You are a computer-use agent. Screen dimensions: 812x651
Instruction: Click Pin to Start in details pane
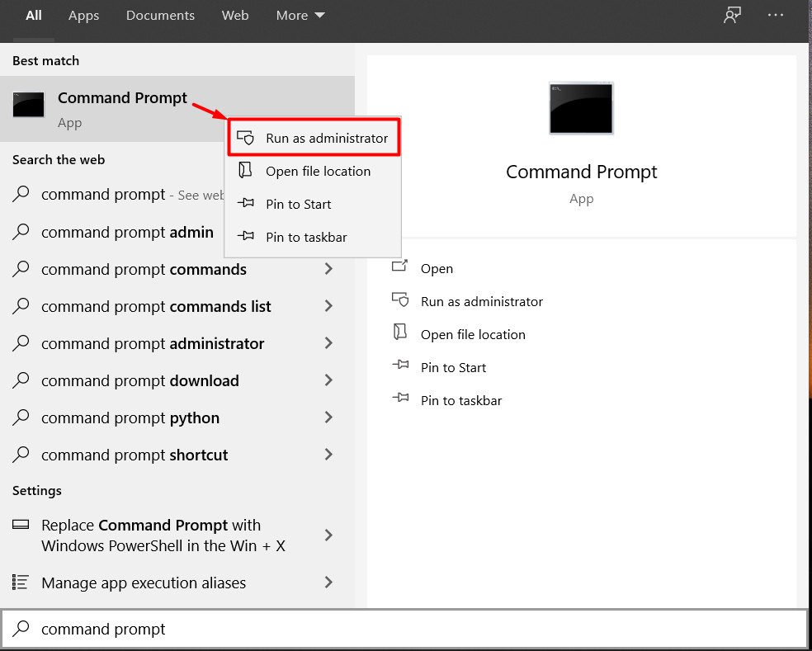tap(453, 368)
